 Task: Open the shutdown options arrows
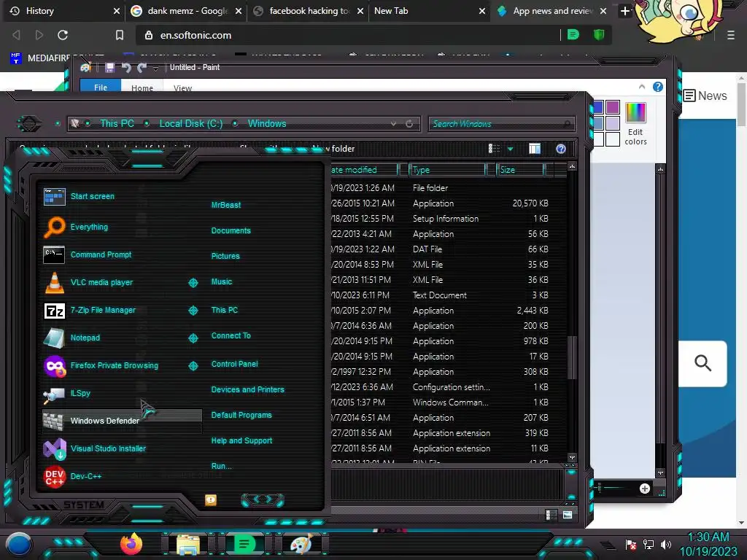(263, 499)
